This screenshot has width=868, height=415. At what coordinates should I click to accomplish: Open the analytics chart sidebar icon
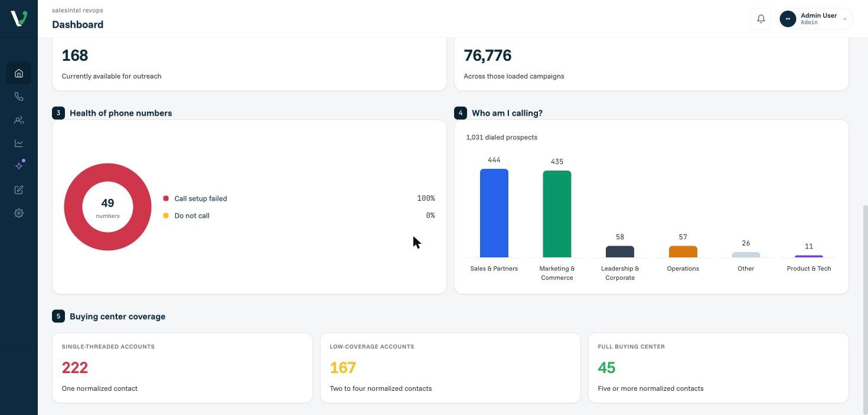click(19, 143)
